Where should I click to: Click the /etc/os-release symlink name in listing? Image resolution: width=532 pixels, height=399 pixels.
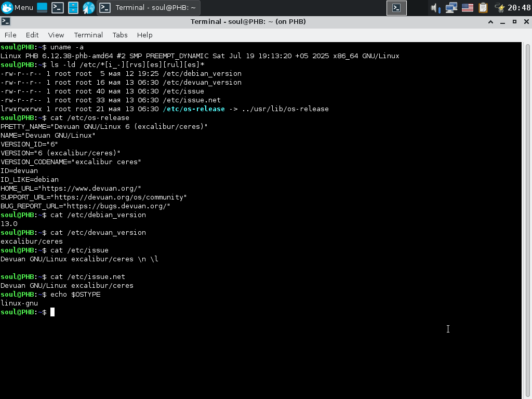[194, 109]
